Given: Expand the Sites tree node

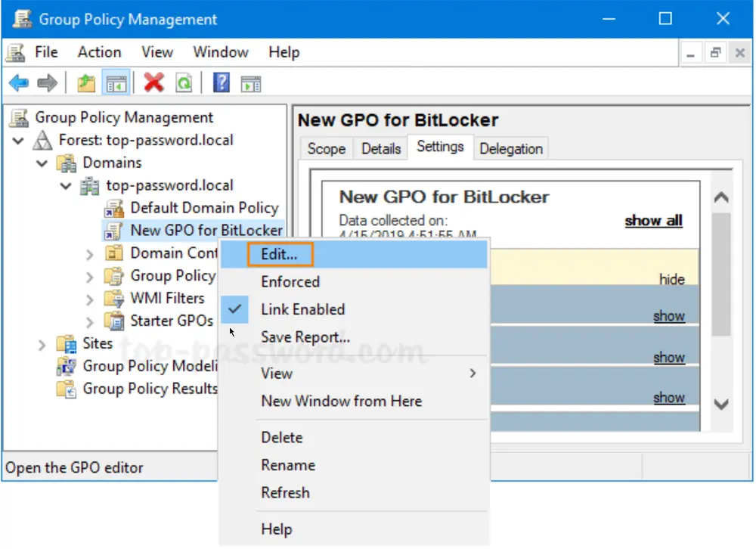Looking at the screenshot, I should pos(42,345).
